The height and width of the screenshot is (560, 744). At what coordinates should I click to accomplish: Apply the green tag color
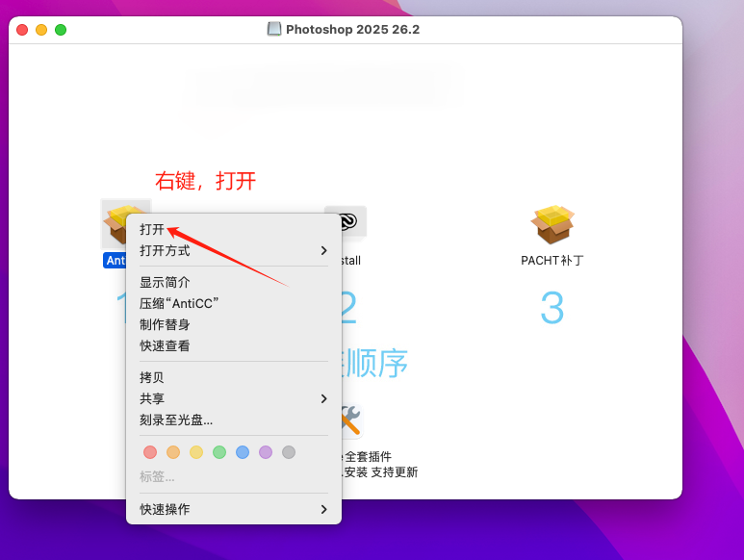coord(219,452)
